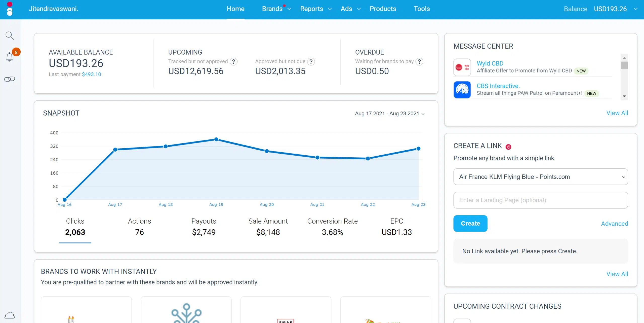Click the search magnifier icon in sidebar
Viewport: 644px width, 323px height.
coord(10,35)
